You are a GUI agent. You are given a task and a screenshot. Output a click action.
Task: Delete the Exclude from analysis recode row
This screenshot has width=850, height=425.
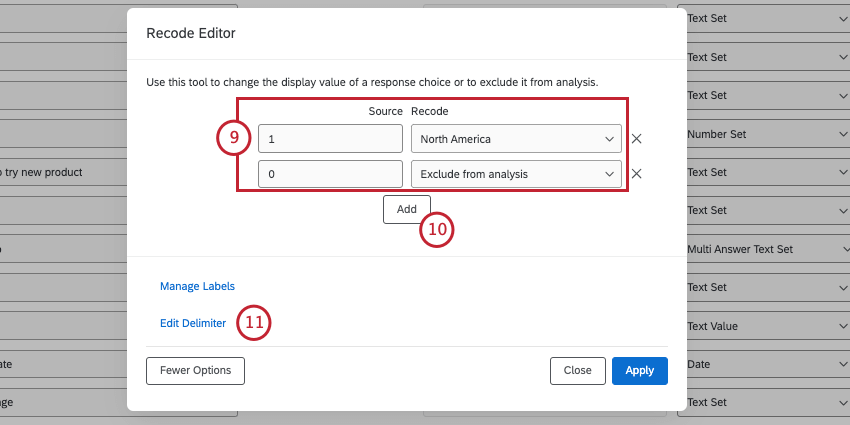tap(636, 174)
